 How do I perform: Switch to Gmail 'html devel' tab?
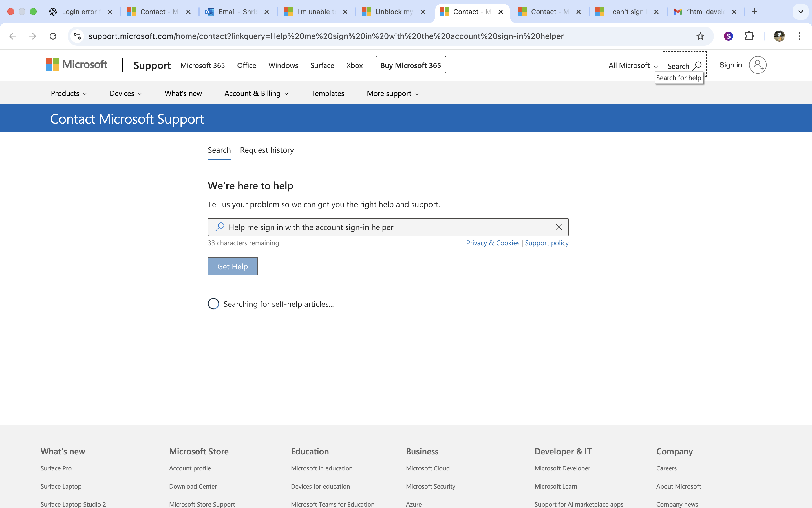click(705, 12)
